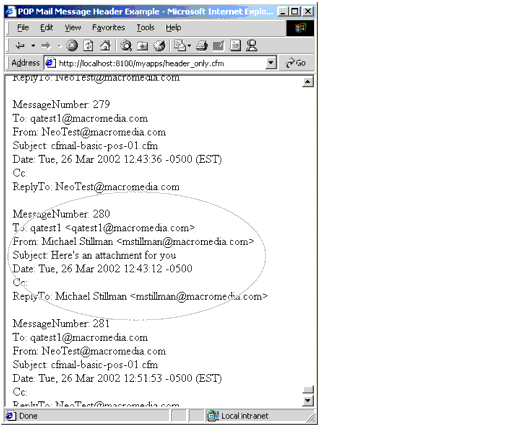This screenshot has width=514, height=426.
Task: Click the Forward arrow toolbar button
Action: pyautogui.click(x=46, y=46)
